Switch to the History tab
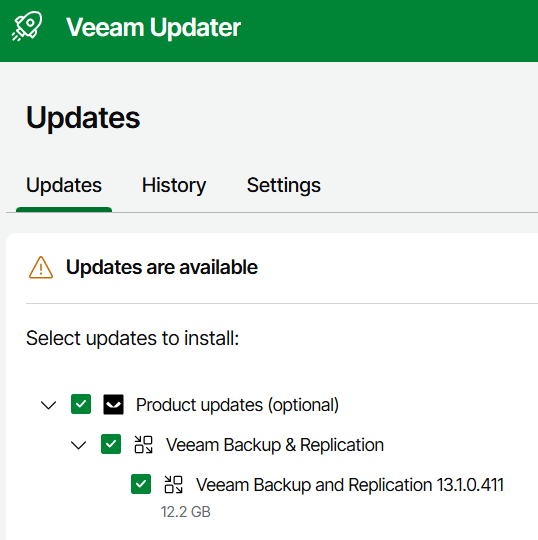 pos(174,185)
